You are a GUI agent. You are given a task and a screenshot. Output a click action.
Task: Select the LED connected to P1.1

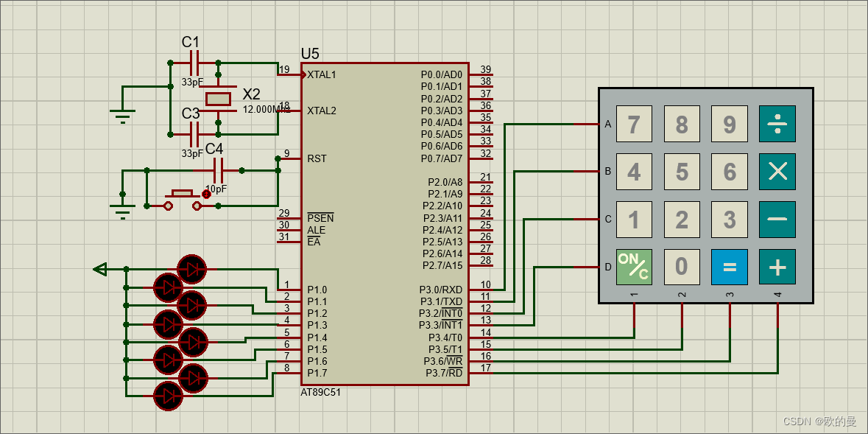click(x=168, y=287)
